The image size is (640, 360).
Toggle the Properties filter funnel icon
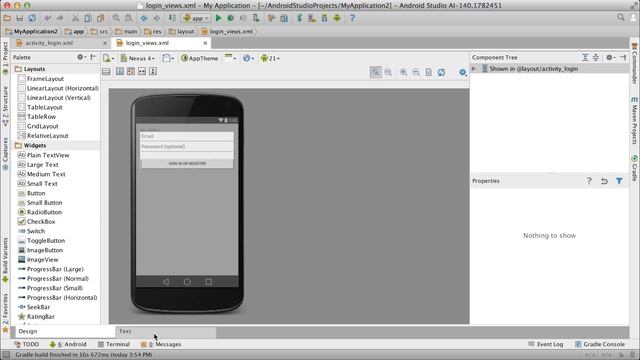619,181
